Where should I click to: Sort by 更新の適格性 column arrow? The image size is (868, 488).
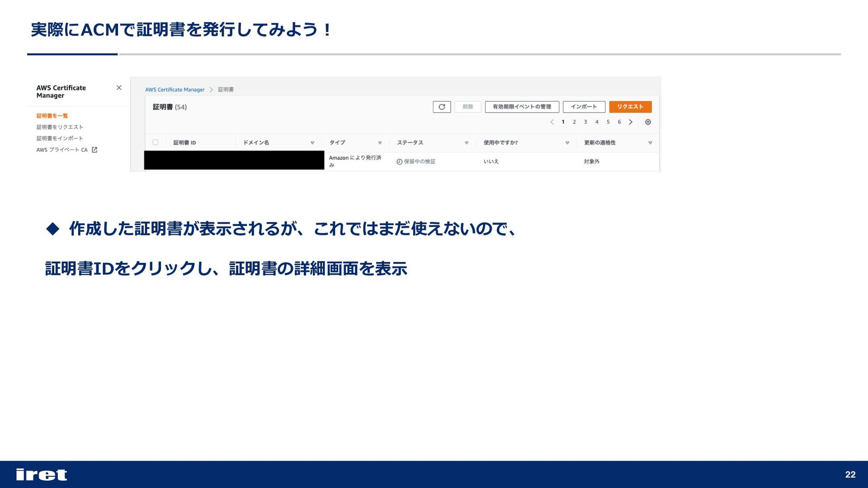pos(650,143)
